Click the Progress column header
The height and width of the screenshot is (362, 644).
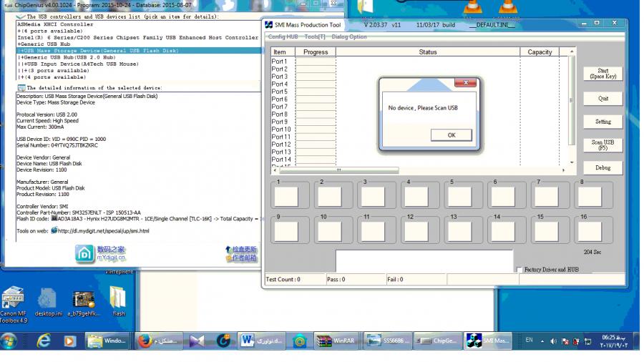[316, 52]
